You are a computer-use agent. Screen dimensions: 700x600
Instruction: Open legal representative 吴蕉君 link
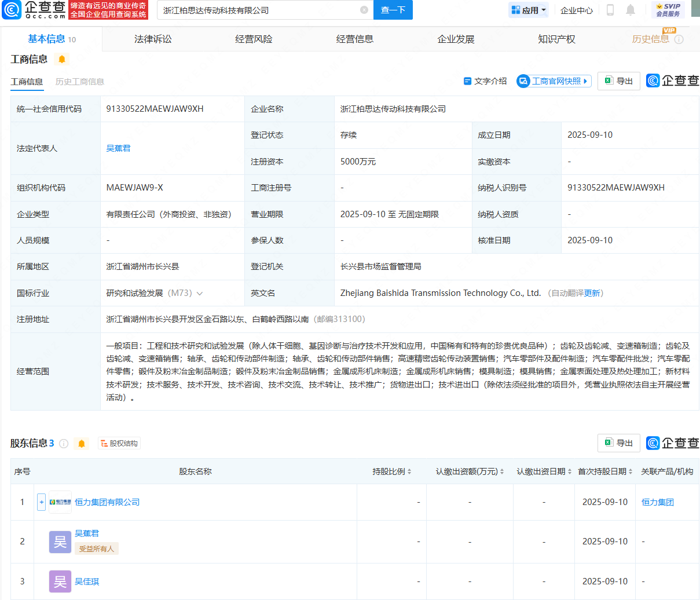pos(119,148)
